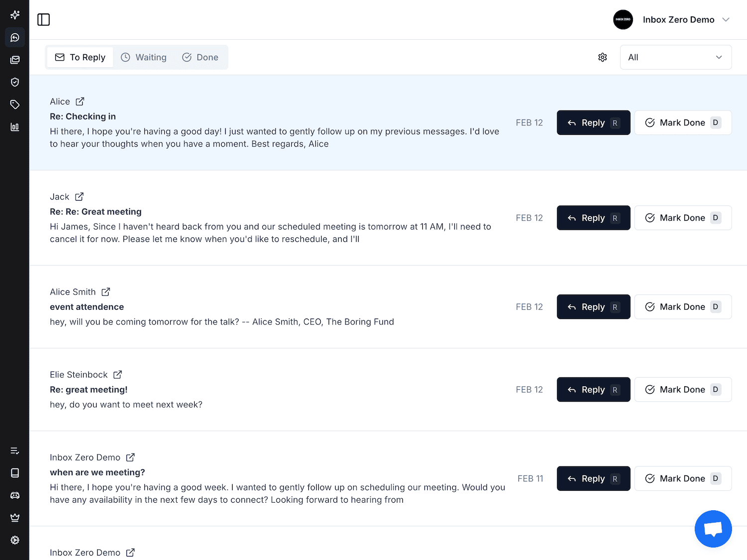Viewport: 747px width, 560px height.
Task: Mark Alice Smith's event attendence email done
Action: point(683,307)
